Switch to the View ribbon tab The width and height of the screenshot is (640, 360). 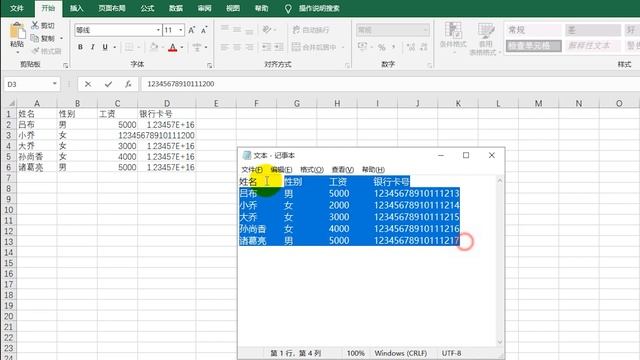tap(233, 8)
